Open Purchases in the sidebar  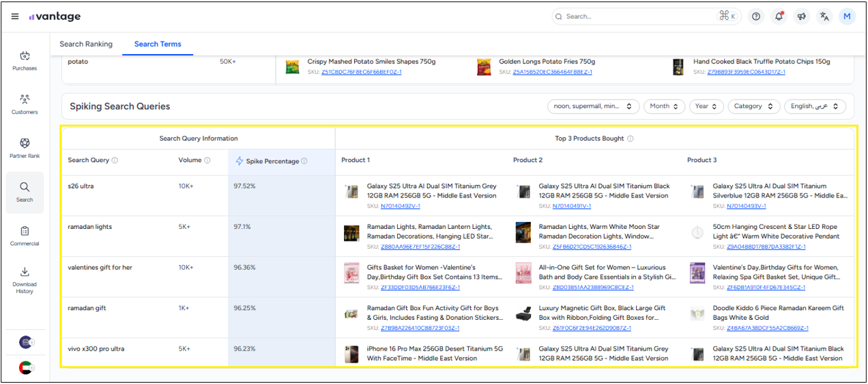[25, 61]
